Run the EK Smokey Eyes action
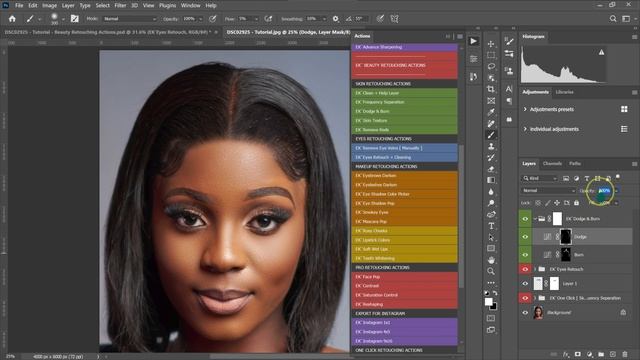Viewport: 640px width, 360px height. pos(404,212)
